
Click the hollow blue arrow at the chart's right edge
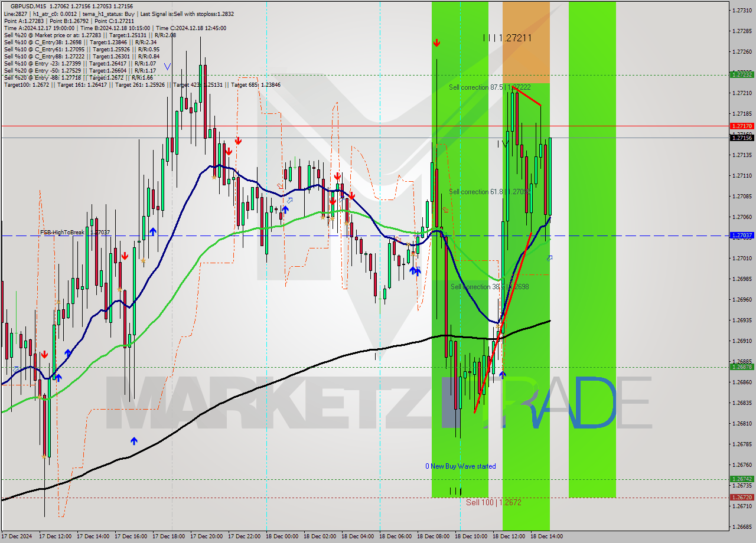550,258
